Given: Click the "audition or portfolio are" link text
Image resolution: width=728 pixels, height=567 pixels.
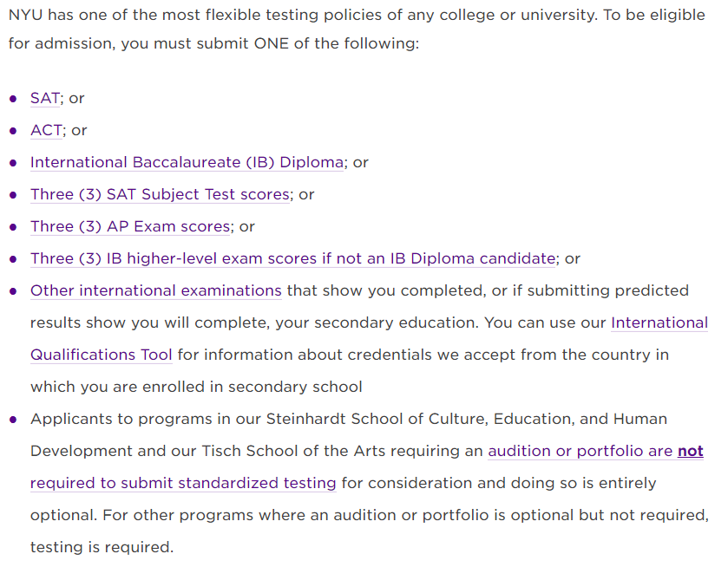Looking at the screenshot, I should (580, 452).
